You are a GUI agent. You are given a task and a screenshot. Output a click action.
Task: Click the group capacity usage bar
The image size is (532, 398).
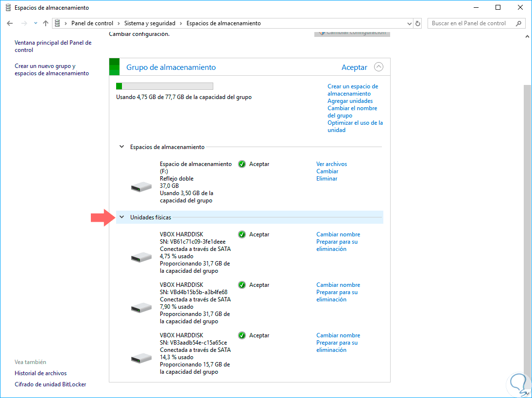165,86
